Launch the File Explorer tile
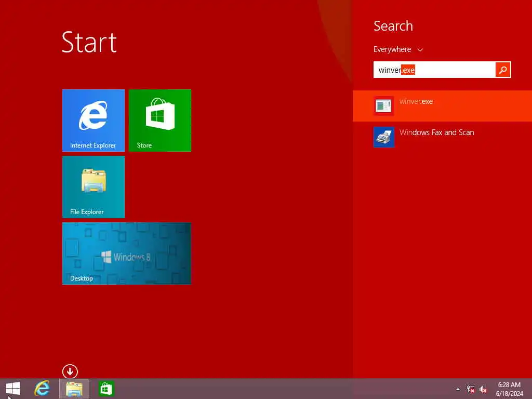Viewport: 532px width, 399px height. pos(94,187)
